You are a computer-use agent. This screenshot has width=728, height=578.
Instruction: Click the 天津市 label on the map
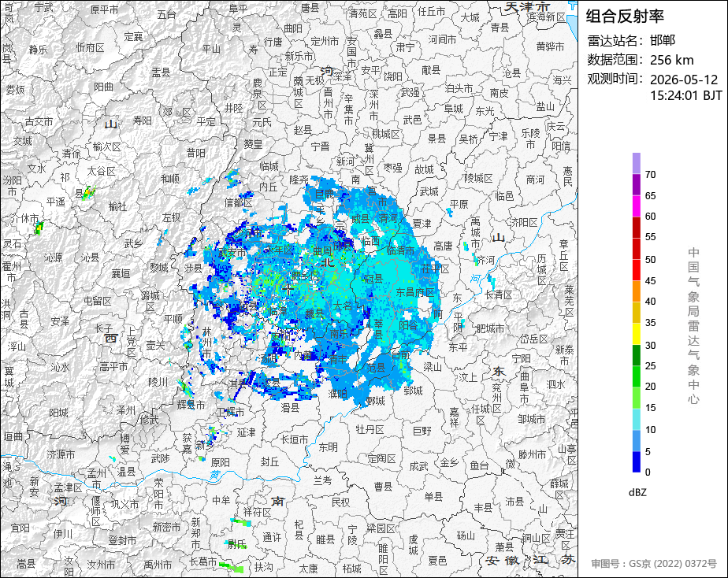[x=527, y=6]
